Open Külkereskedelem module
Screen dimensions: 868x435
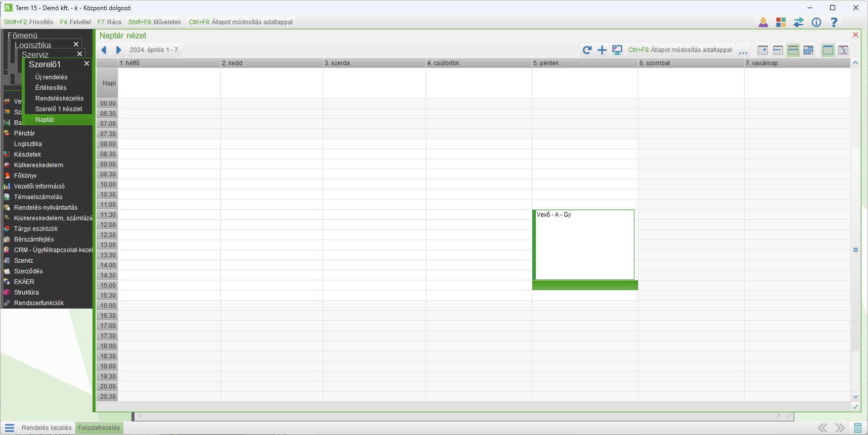pyautogui.click(x=39, y=165)
